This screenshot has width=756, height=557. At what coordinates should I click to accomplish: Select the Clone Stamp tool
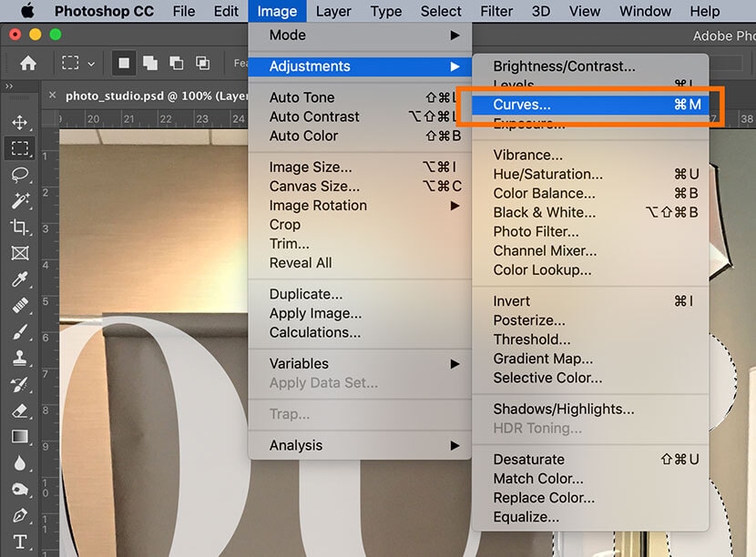(x=19, y=358)
